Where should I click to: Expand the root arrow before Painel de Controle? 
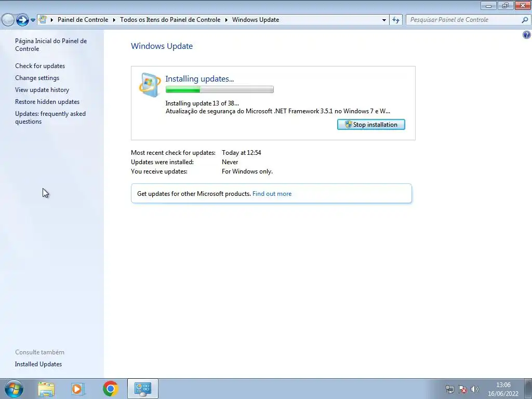(x=52, y=20)
